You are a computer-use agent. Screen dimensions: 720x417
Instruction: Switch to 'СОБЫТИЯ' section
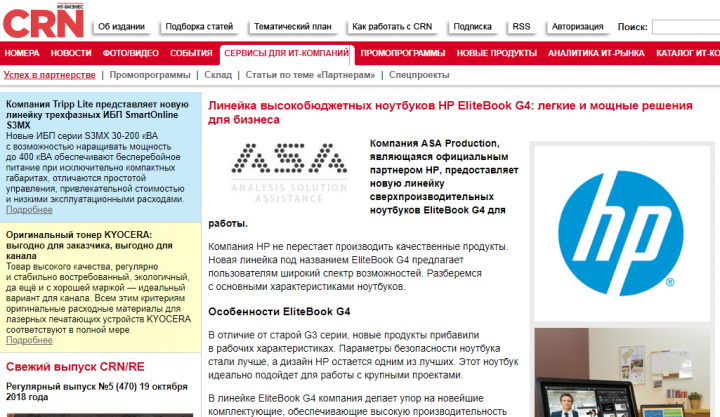[191, 53]
